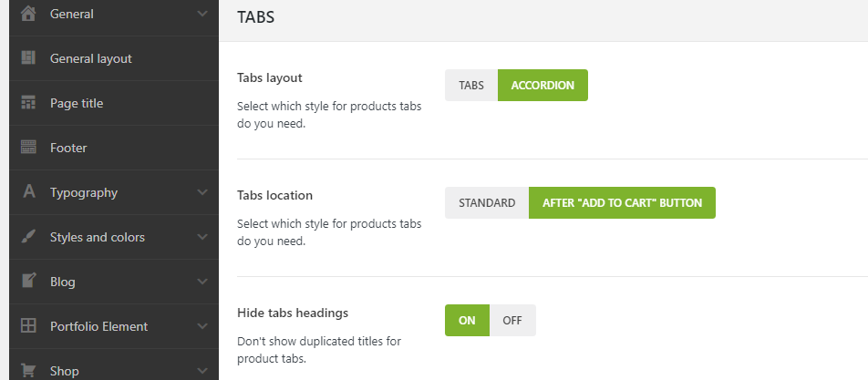The width and height of the screenshot is (868, 380).
Task: Expand the General section chevron
Action: coord(201,14)
